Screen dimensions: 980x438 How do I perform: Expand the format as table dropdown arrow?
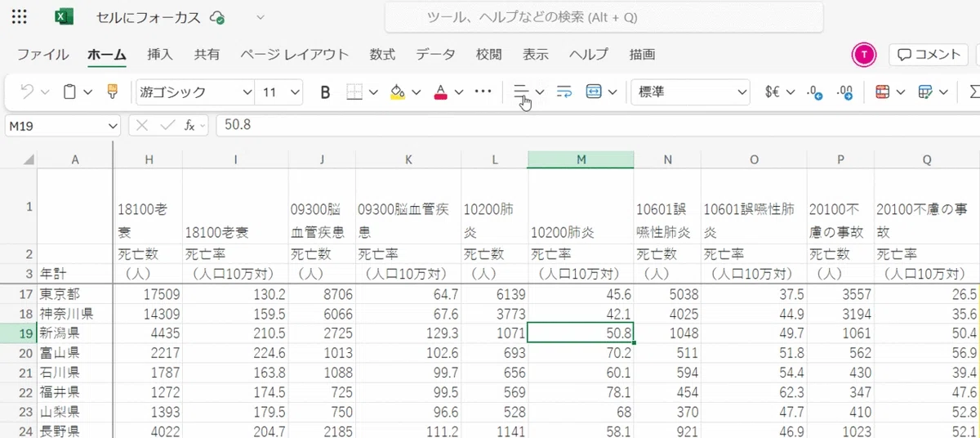[944, 92]
